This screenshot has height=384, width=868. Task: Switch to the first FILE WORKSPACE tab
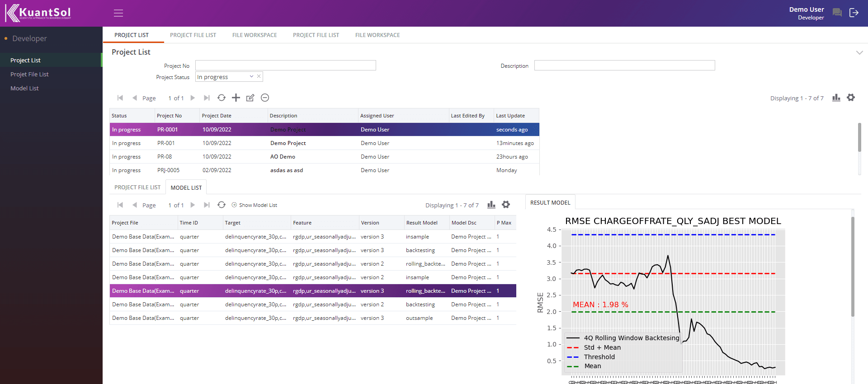[x=255, y=35]
